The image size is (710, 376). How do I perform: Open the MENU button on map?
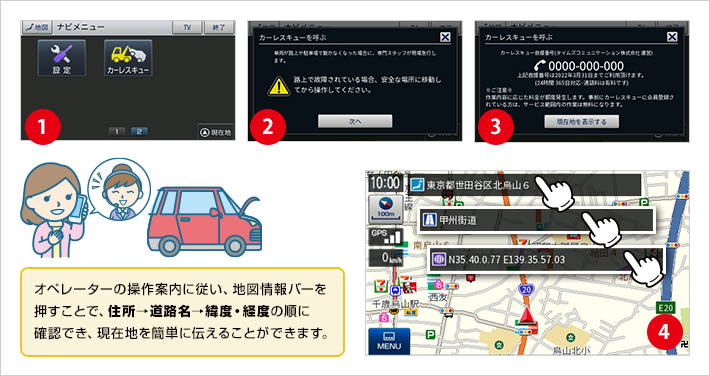click(x=389, y=341)
